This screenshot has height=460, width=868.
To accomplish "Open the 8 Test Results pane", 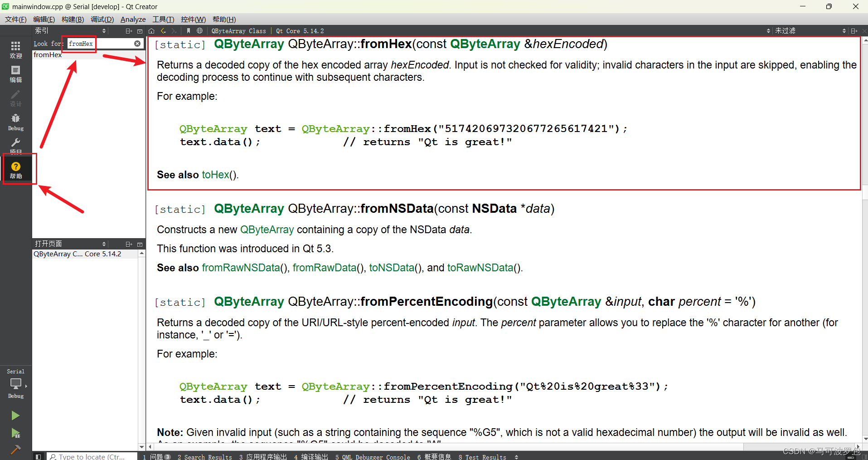I will [482, 456].
